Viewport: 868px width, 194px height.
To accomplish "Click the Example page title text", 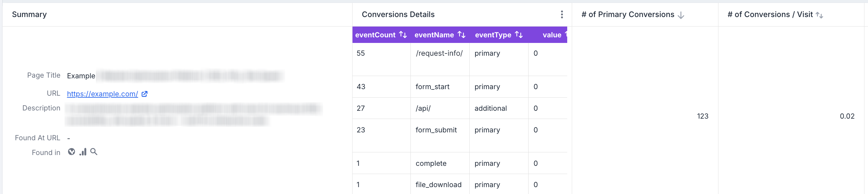I will click(81, 76).
